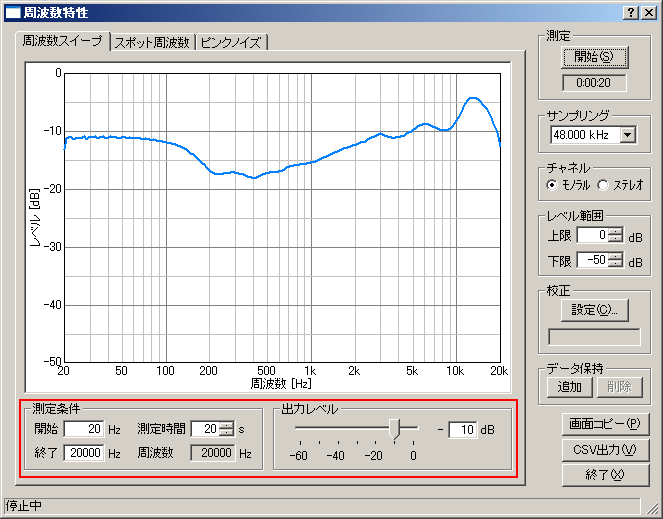
Task: Switch to the ピンクノイズ tab
Action: point(231,42)
